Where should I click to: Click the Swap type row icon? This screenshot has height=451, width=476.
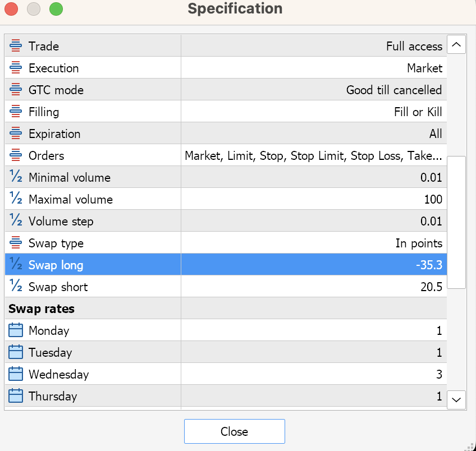point(16,243)
